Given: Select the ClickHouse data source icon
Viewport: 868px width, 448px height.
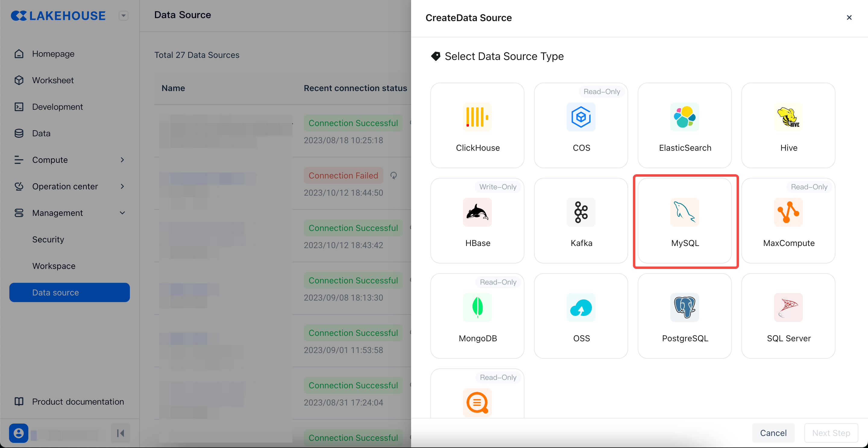Looking at the screenshot, I should (x=477, y=117).
